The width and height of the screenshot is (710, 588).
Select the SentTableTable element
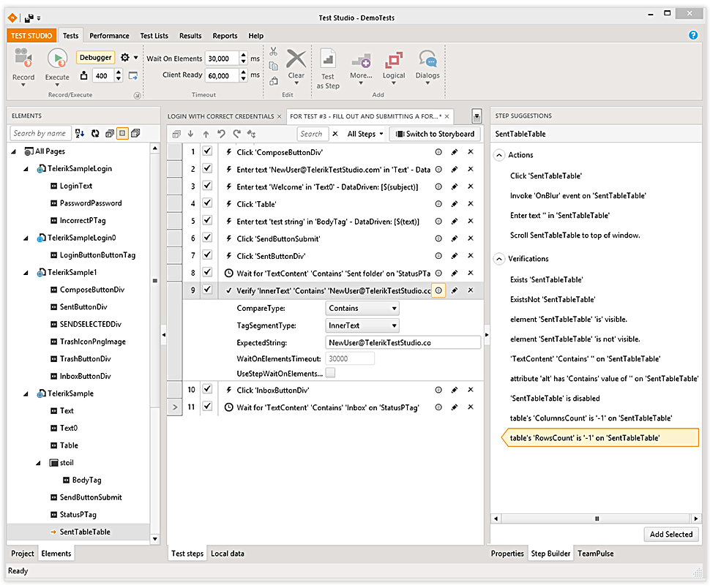pos(85,532)
